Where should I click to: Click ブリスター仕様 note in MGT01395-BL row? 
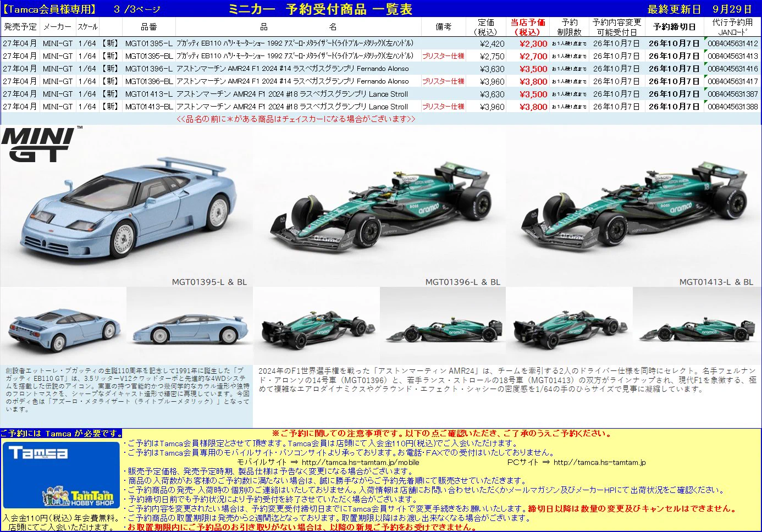(443, 56)
